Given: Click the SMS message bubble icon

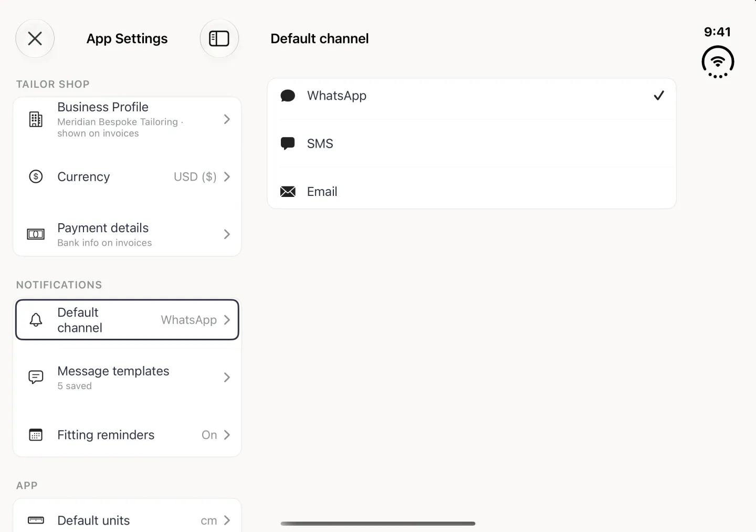Looking at the screenshot, I should click(x=288, y=143).
